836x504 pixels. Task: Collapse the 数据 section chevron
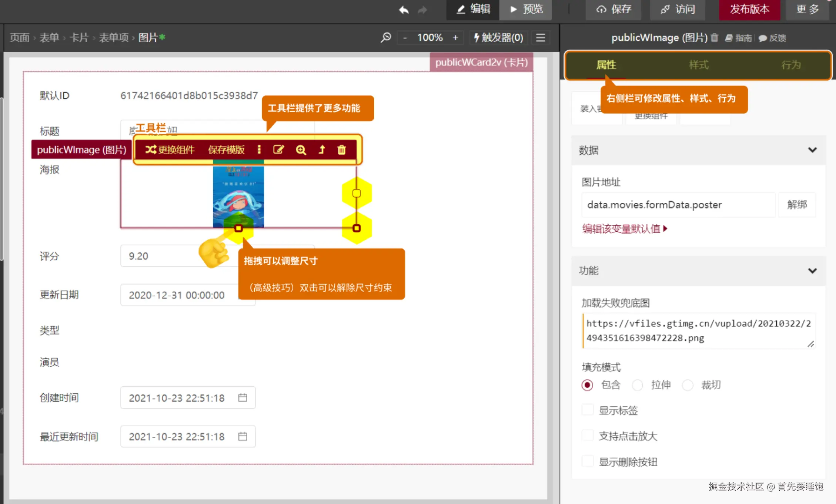812,150
